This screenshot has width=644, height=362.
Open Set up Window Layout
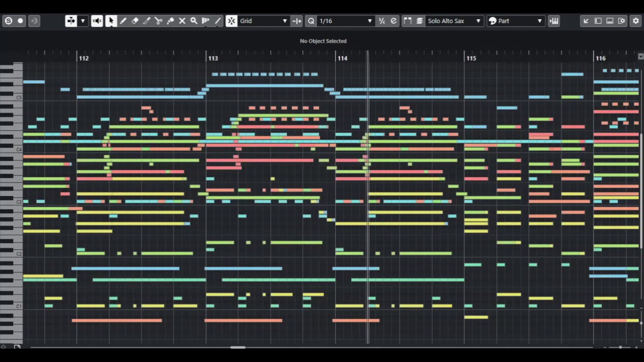(x=622, y=21)
